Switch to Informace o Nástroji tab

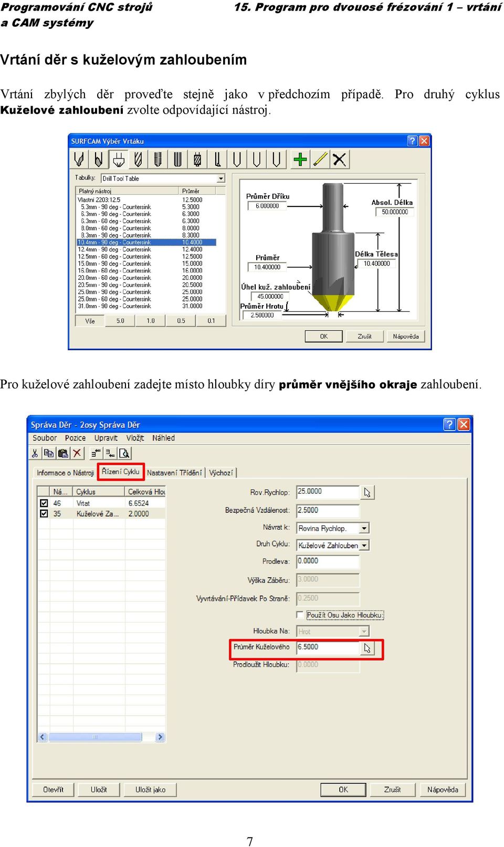(x=65, y=473)
